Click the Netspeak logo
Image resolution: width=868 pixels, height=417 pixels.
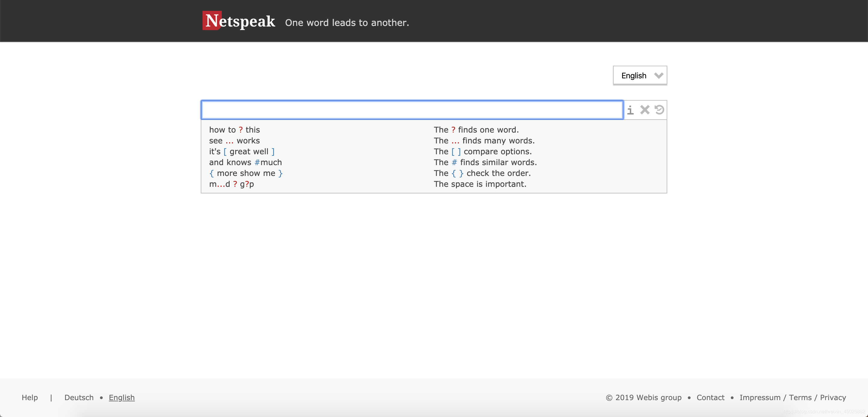pos(239,21)
